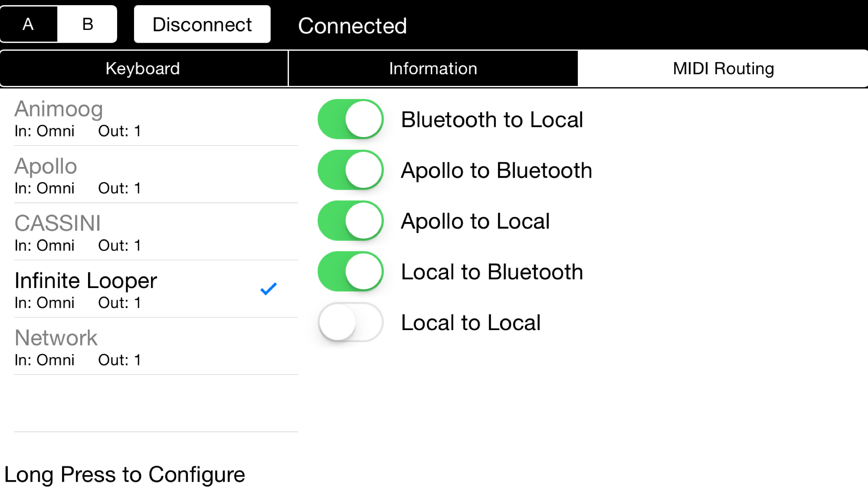
Task: Click the Long Press to Configure text
Action: point(125,475)
